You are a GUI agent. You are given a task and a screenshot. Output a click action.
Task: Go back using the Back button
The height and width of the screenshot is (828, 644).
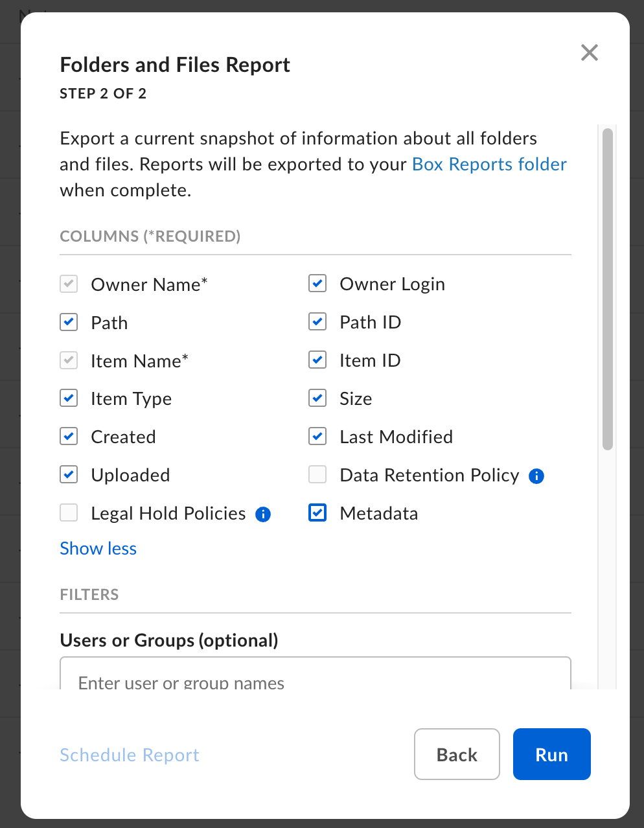click(x=457, y=754)
